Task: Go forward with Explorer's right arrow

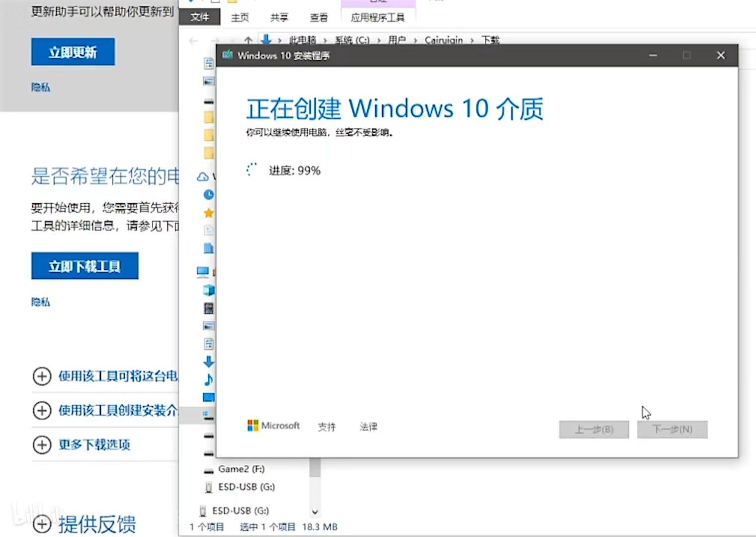Action: (215, 41)
